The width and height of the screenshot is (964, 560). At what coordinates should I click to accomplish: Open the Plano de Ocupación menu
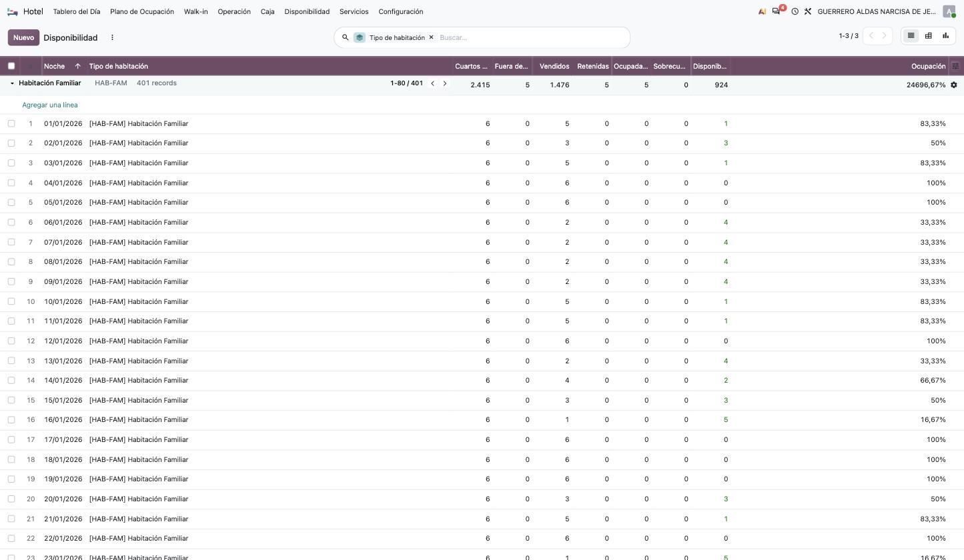tap(142, 11)
